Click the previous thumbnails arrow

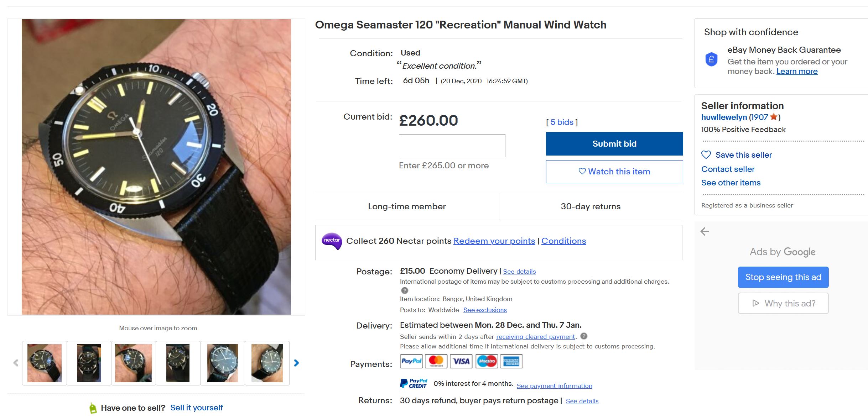click(16, 363)
